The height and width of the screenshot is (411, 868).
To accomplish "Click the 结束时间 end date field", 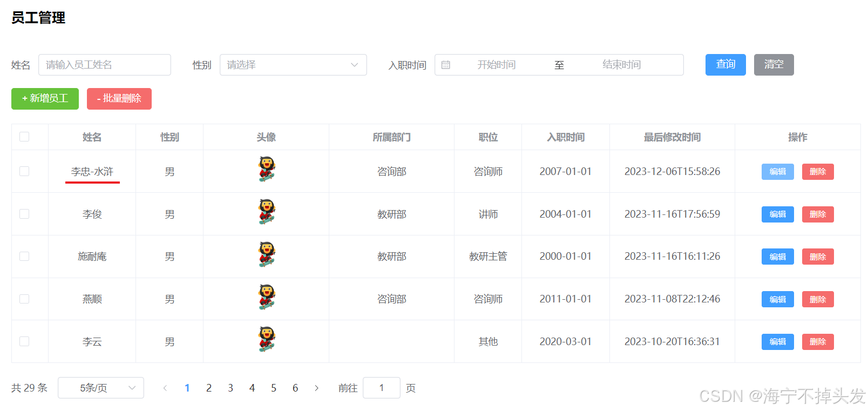I will tap(621, 65).
